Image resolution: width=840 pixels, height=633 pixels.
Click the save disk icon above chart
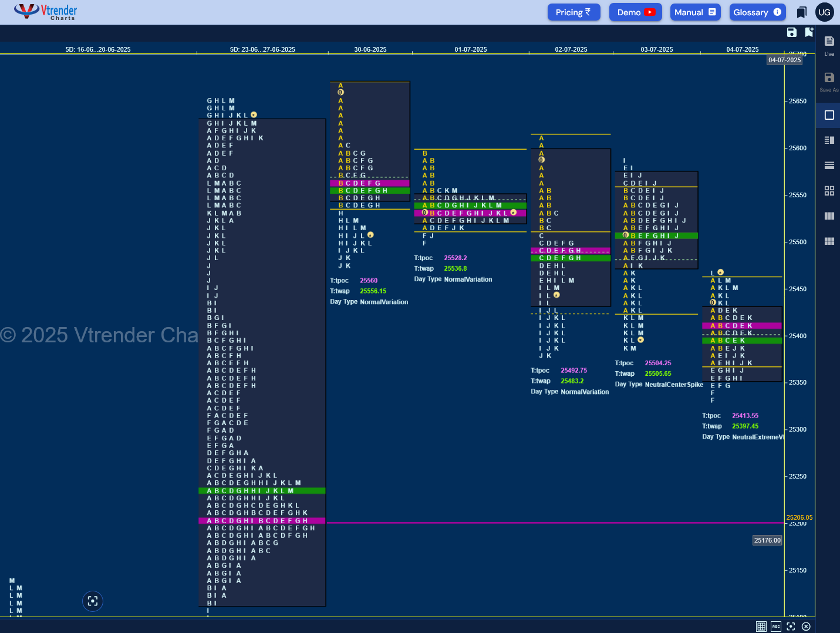[791, 32]
